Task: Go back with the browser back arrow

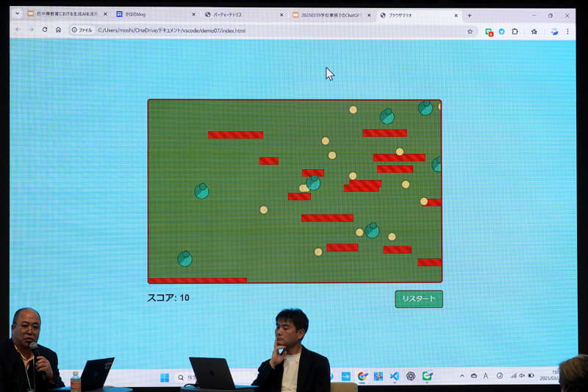Action: click(18, 29)
